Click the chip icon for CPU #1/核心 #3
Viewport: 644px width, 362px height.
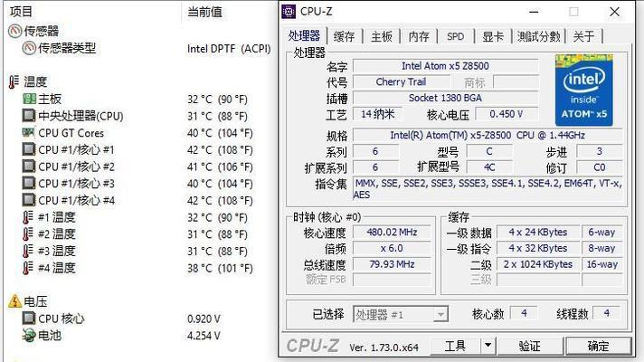(29, 183)
